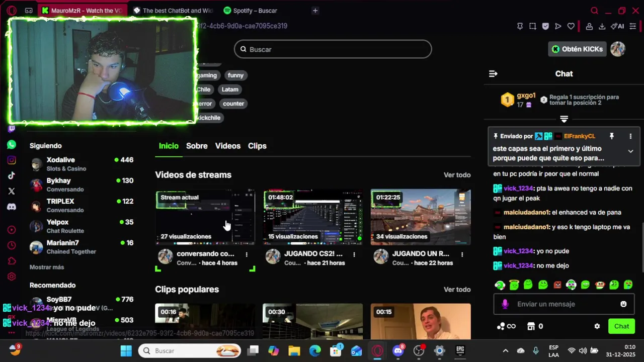Open X (Twitter) in the Opera sidebar
This screenshot has height=362, width=644.
click(x=12, y=191)
